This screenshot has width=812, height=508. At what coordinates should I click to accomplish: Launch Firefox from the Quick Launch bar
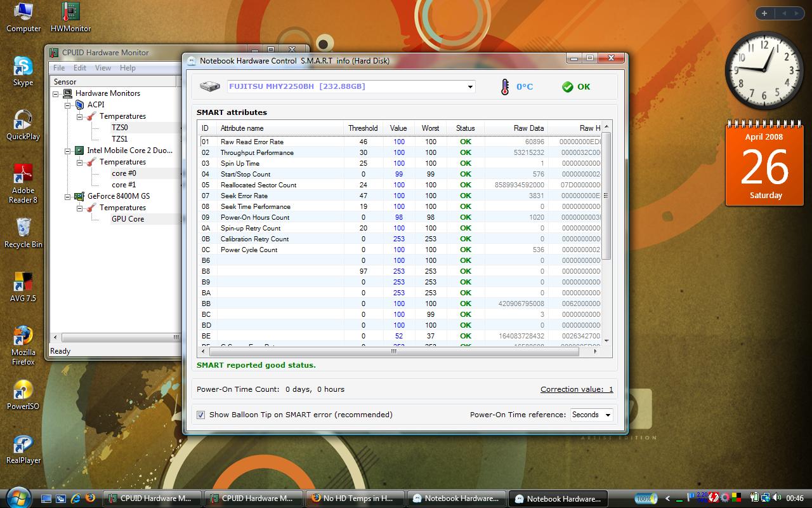[91, 498]
